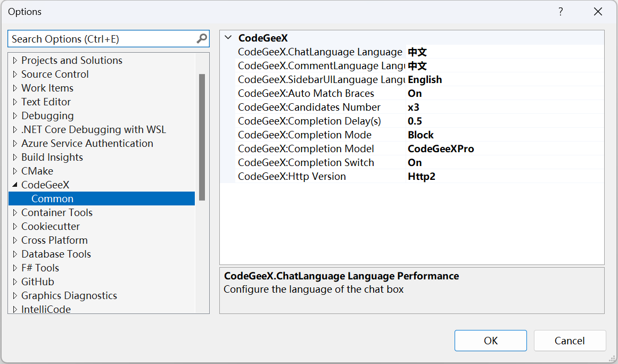Screen dimensions: 618x364
Task: Select the Projects and Solutions category
Action: [72, 60]
